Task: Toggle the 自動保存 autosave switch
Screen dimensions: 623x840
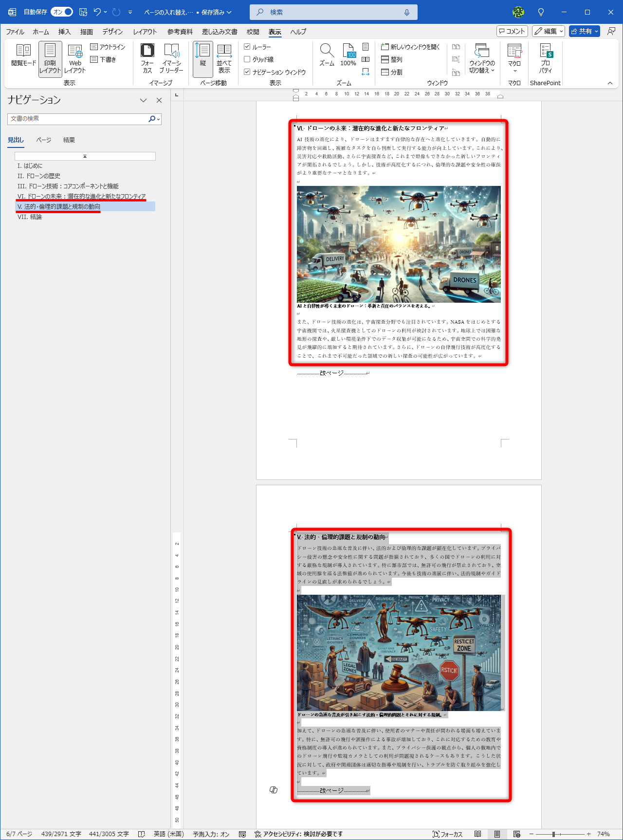Action: [x=61, y=12]
